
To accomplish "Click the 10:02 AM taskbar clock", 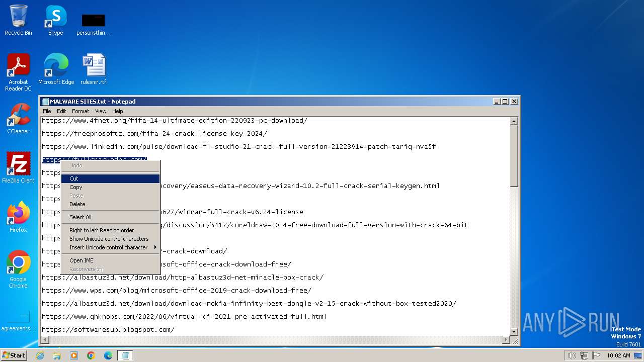I will pos(618,355).
